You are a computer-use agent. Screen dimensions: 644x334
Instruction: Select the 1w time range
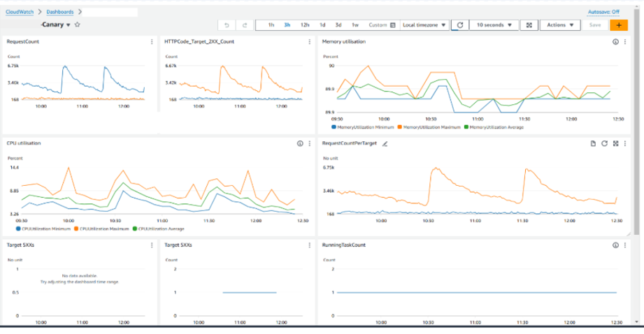tap(355, 25)
